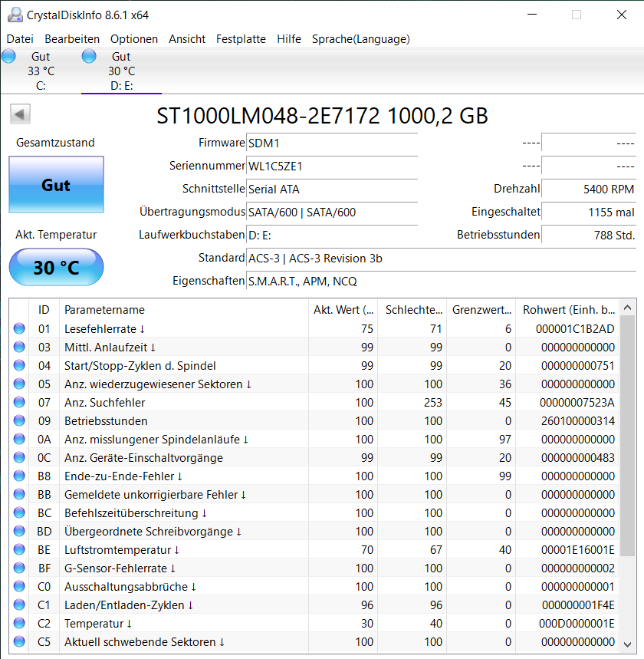Click the Gut health status button
The image size is (644, 659).
tap(56, 184)
